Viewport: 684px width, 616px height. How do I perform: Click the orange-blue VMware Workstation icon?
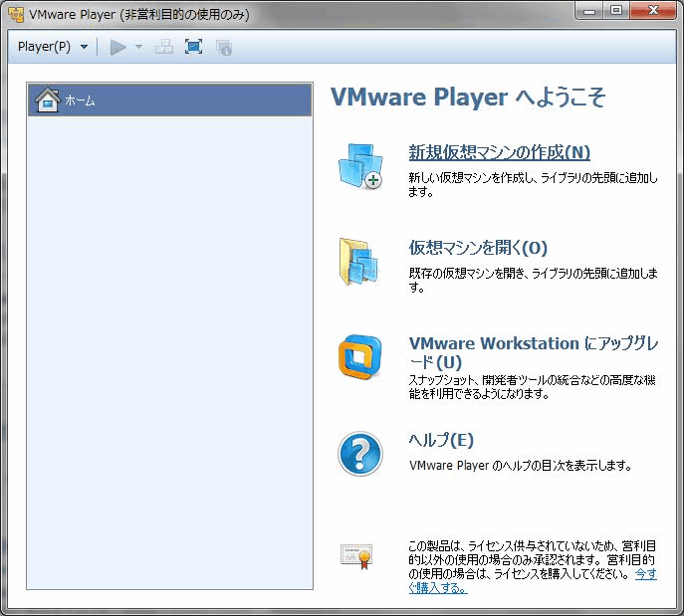[359, 357]
